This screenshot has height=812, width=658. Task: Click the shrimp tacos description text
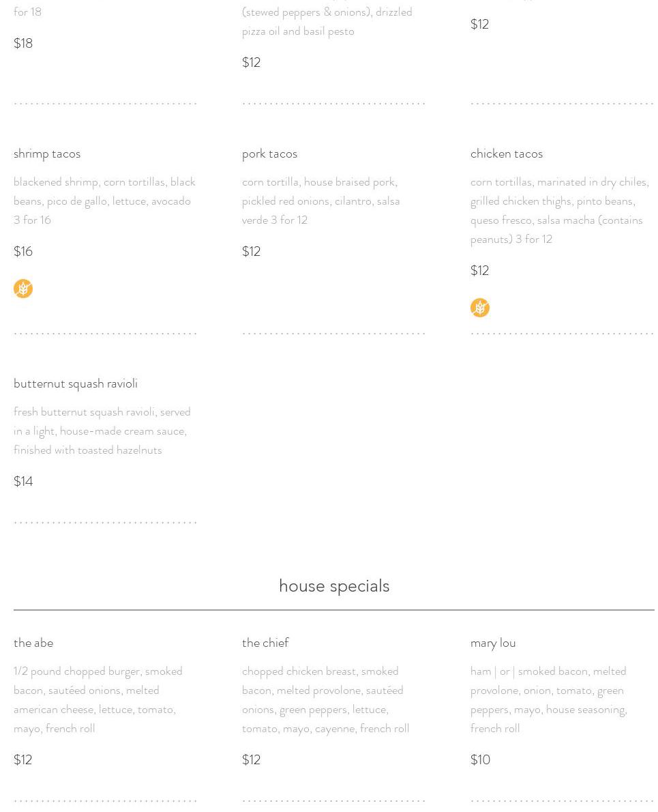[x=104, y=201]
